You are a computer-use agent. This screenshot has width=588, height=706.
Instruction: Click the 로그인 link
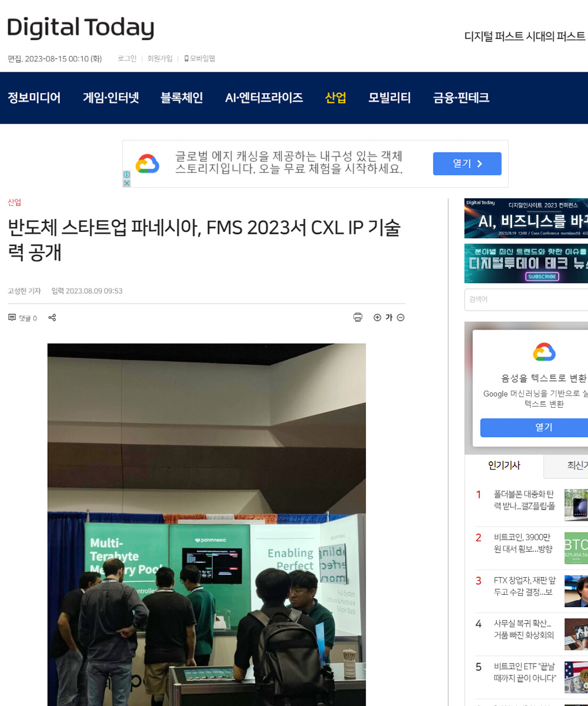click(x=127, y=59)
